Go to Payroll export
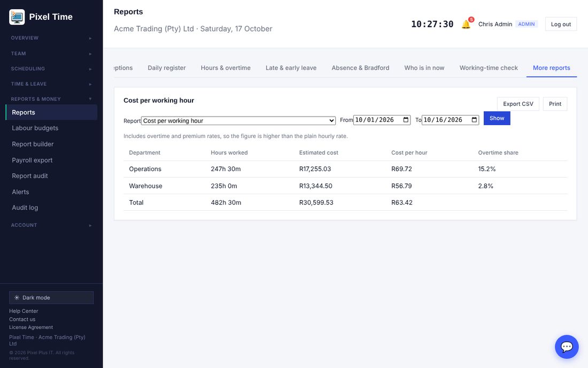Screen dimensions: 588x368 pos(51,160)
